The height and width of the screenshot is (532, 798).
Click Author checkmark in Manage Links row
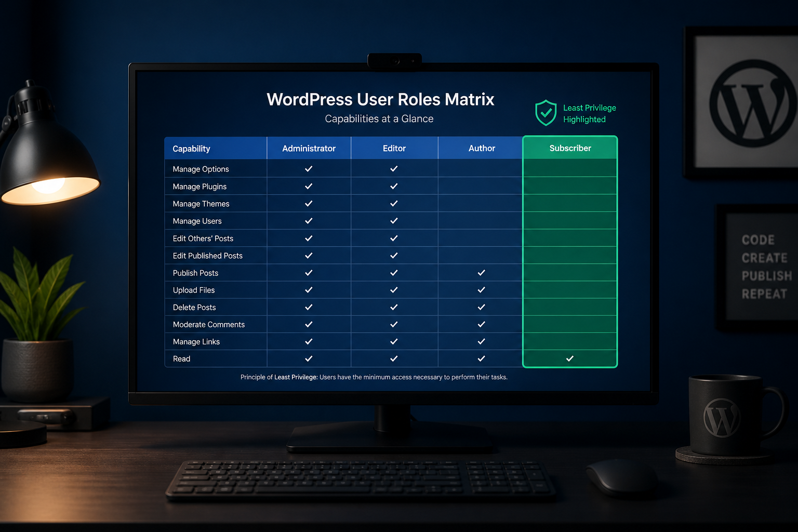pyautogui.click(x=482, y=341)
